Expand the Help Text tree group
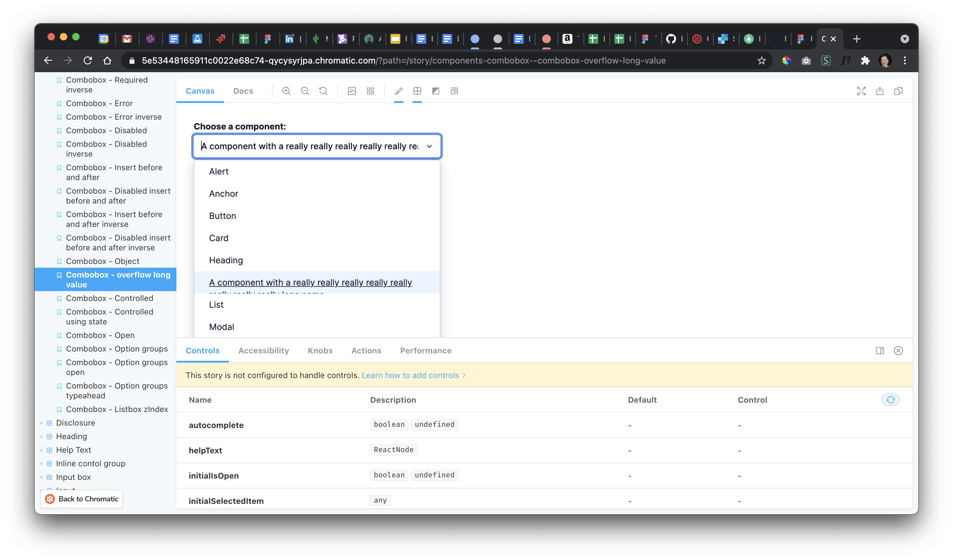 click(x=73, y=450)
